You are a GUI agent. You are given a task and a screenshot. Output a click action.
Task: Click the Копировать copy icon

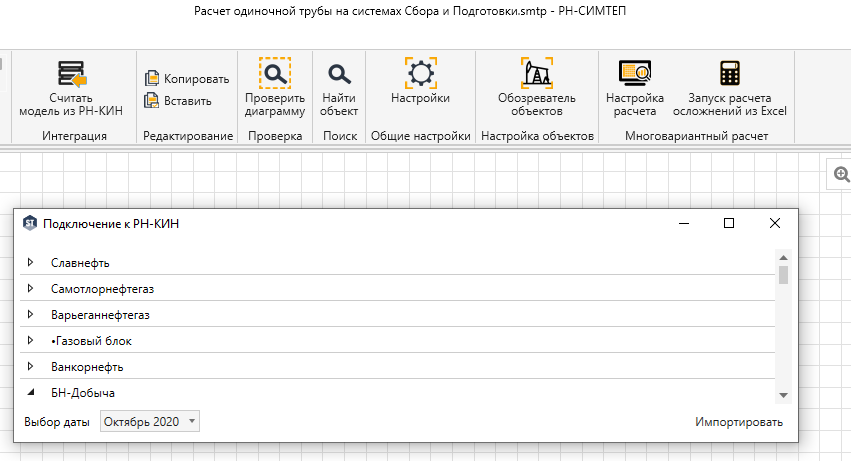point(151,78)
